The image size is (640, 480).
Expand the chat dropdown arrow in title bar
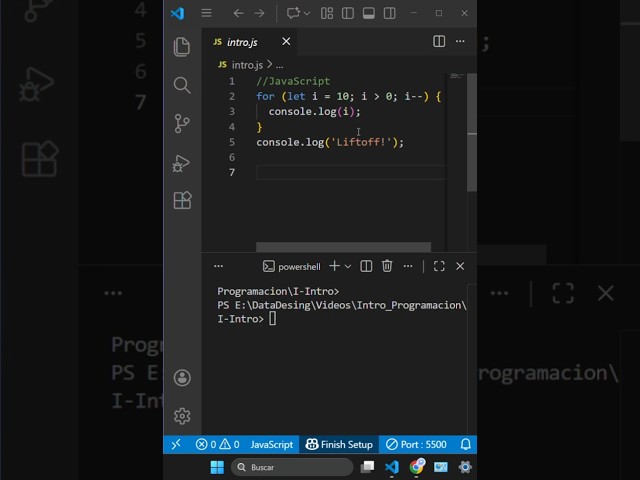307,14
